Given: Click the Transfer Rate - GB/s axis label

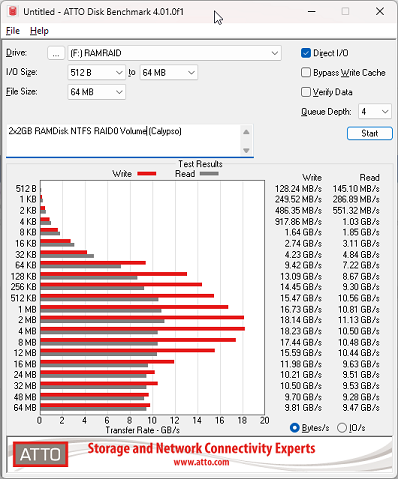Looking at the screenshot, I should point(143,430).
